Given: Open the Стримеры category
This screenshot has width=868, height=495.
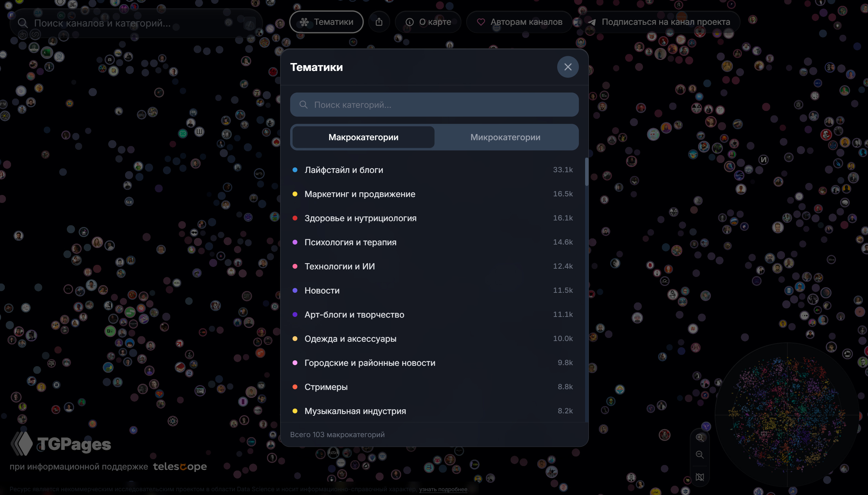Looking at the screenshot, I should (326, 387).
